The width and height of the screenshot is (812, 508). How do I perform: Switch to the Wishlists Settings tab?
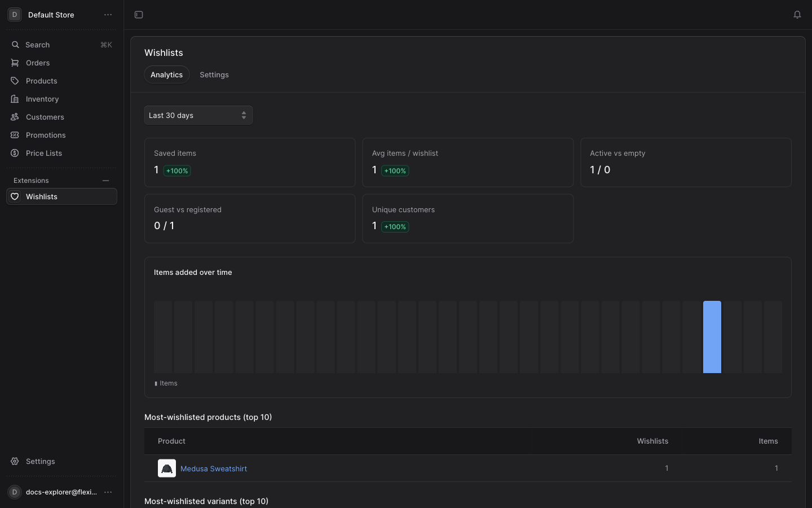(x=214, y=75)
